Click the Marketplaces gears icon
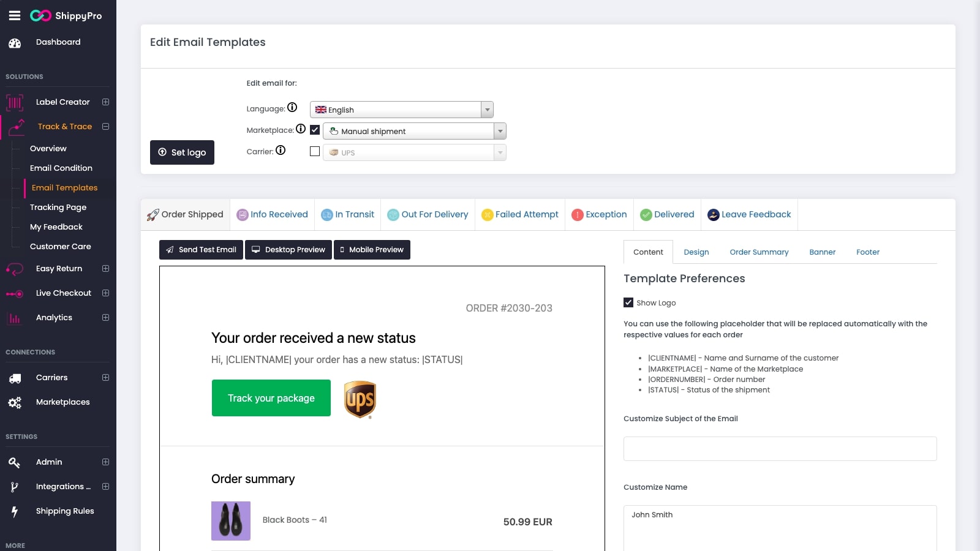 point(15,402)
